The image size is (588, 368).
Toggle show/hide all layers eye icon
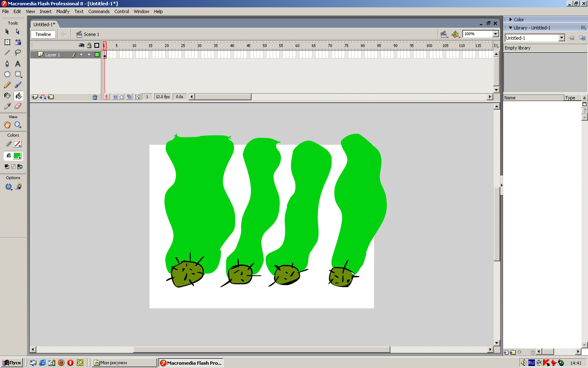[81, 45]
